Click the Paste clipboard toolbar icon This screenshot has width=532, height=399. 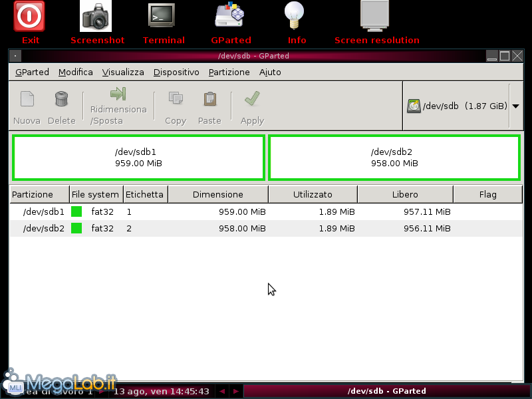(209, 98)
